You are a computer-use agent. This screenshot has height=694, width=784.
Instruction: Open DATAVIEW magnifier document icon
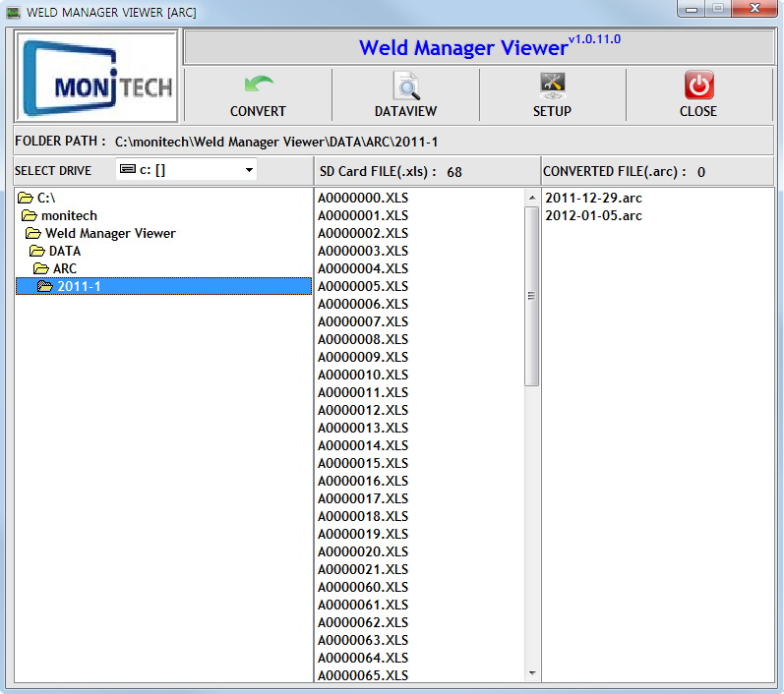406,86
